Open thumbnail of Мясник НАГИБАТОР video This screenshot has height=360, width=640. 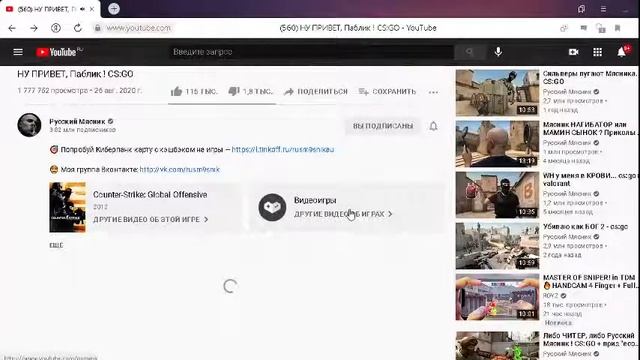(497, 144)
